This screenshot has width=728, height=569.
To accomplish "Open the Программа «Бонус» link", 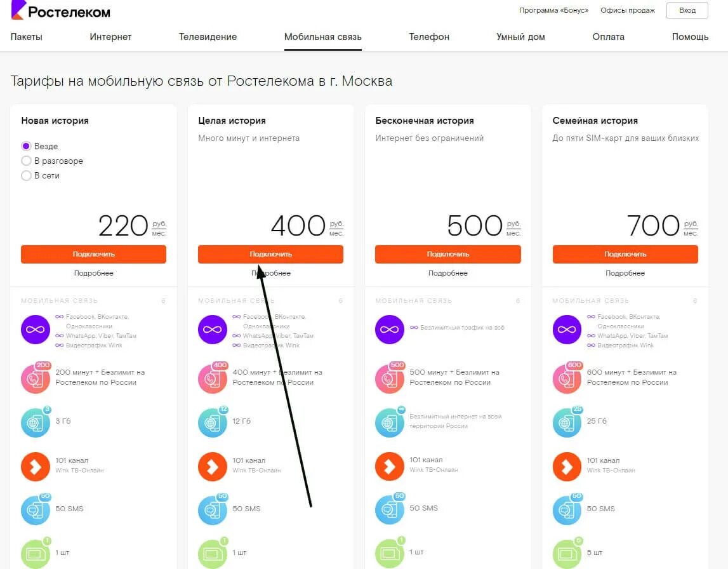I will click(x=553, y=10).
